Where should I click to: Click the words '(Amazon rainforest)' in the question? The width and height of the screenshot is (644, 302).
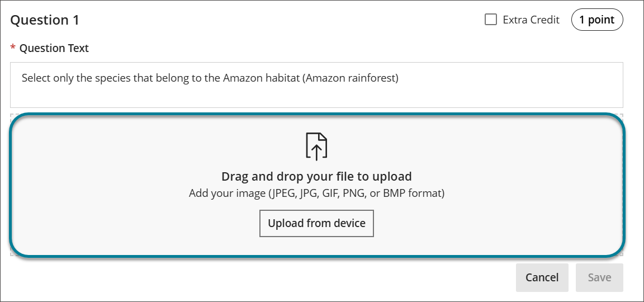point(351,78)
